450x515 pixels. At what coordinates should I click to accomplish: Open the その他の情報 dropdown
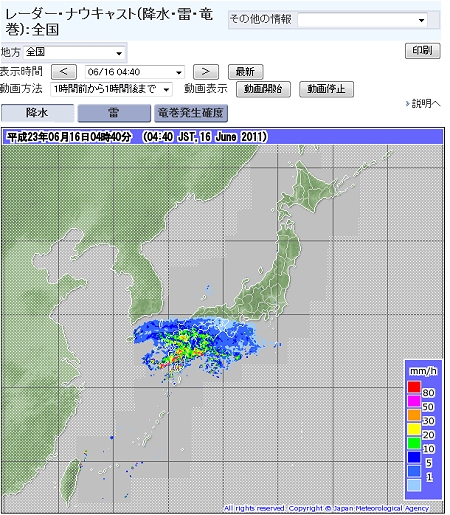coord(362,20)
